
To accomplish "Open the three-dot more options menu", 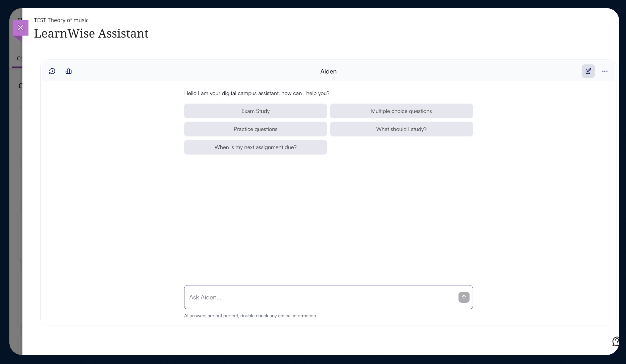I will (605, 71).
